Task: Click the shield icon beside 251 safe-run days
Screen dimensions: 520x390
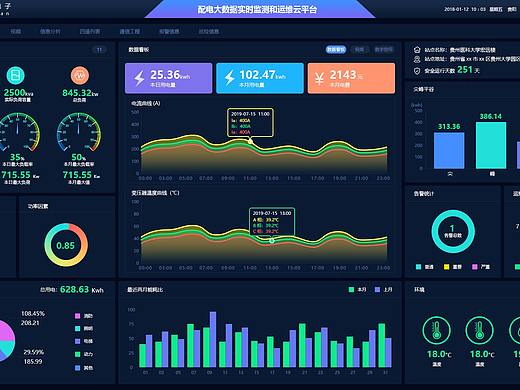Action: click(x=417, y=71)
